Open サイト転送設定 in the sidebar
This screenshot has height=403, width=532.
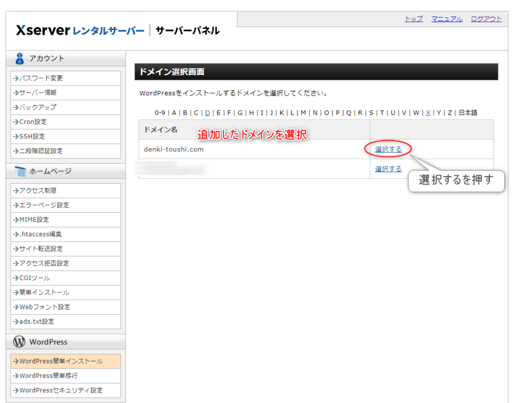point(66,249)
